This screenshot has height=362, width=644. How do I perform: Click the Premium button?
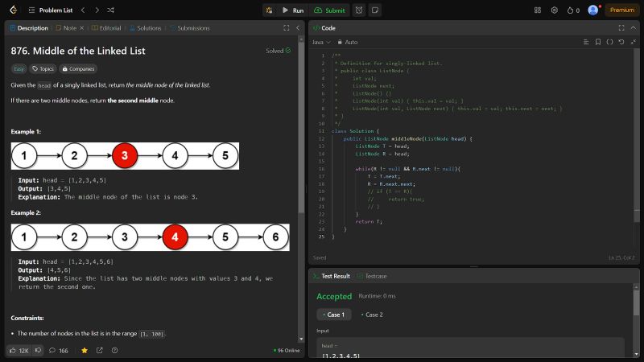click(x=621, y=10)
